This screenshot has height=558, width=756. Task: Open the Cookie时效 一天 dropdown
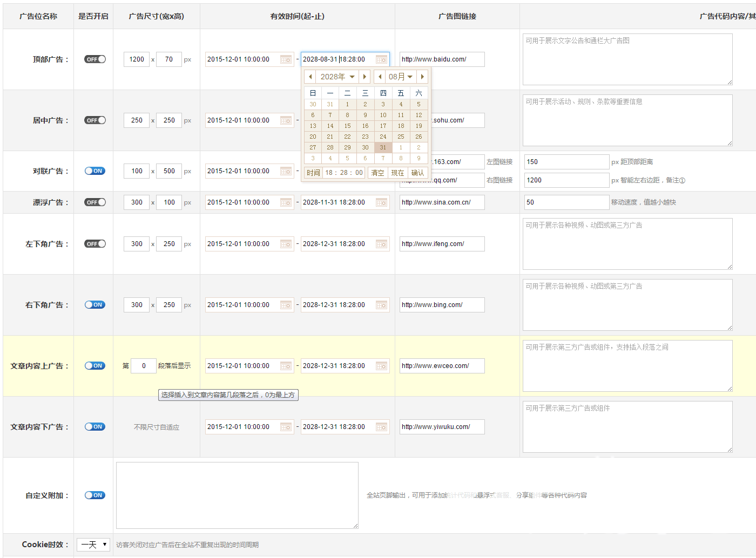pyautogui.click(x=93, y=545)
